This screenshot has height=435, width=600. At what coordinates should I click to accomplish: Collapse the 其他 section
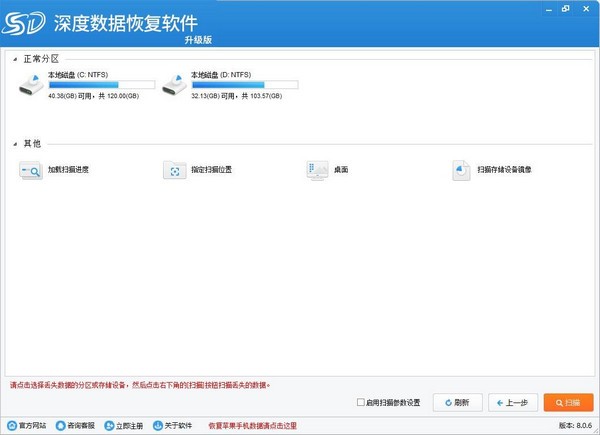[15, 144]
